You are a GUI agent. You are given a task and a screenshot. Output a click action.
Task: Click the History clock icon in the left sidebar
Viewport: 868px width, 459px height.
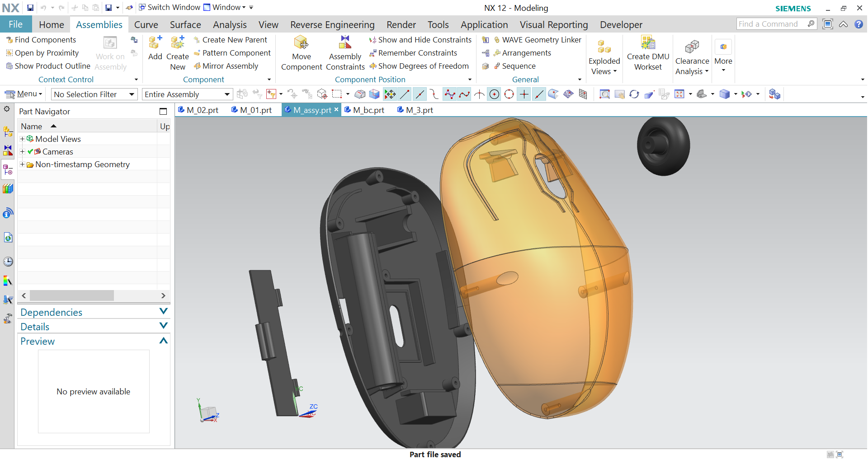pos(8,262)
